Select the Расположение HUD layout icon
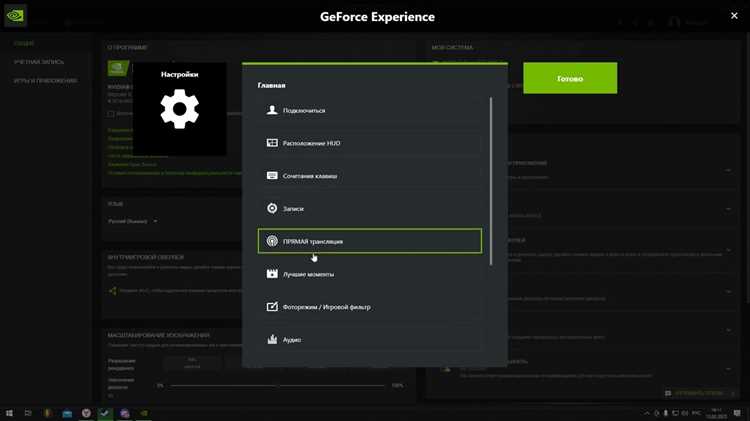Viewport: 750px width, 421px height. (272, 143)
